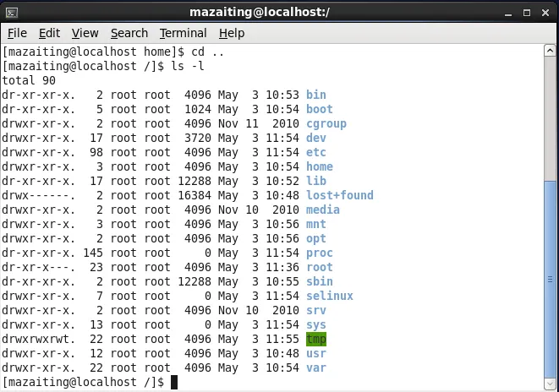The width and height of the screenshot is (559, 392).
Task: Click the lost+found directory name
Action: tap(340, 195)
